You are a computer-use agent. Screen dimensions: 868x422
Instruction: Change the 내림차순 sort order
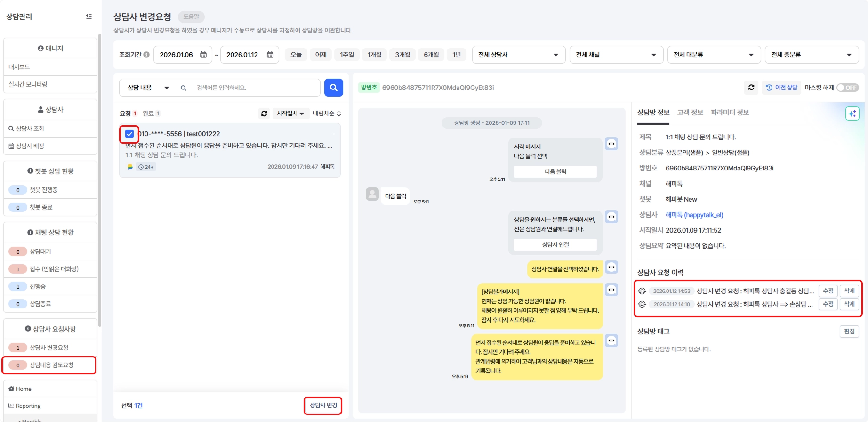(x=327, y=114)
